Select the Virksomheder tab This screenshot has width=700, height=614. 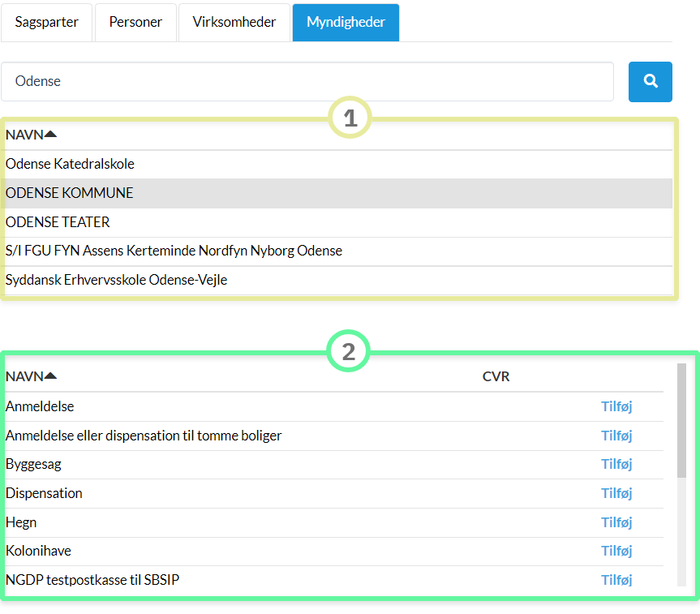pyautogui.click(x=234, y=22)
